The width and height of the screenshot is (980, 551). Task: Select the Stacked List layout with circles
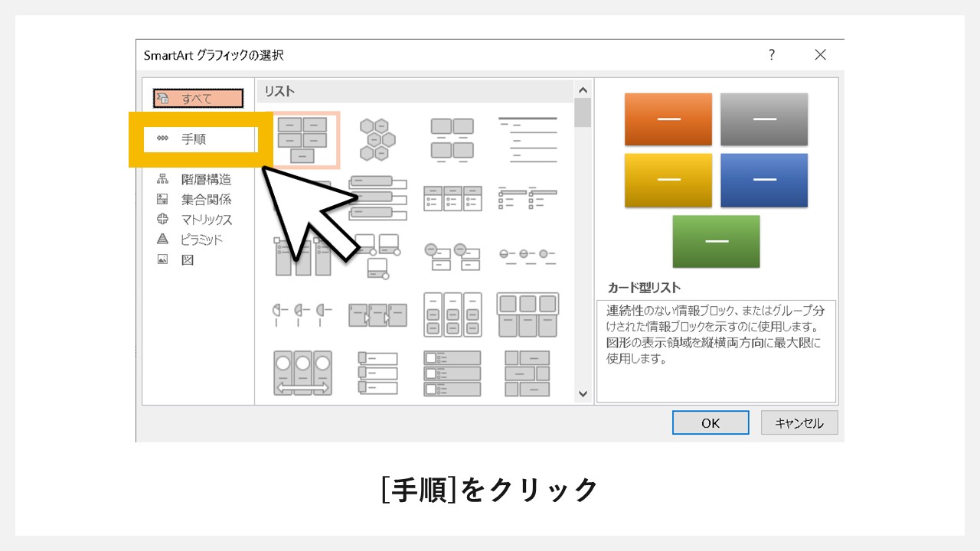tap(302, 371)
